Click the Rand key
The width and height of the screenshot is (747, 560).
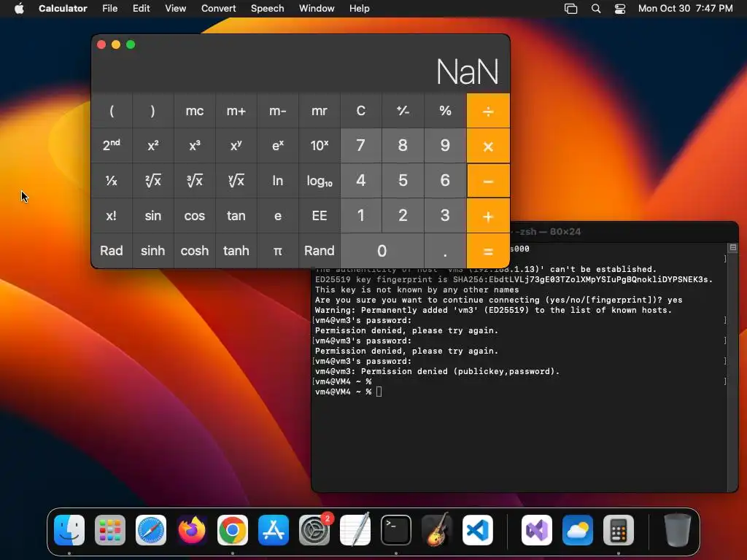point(320,251)
